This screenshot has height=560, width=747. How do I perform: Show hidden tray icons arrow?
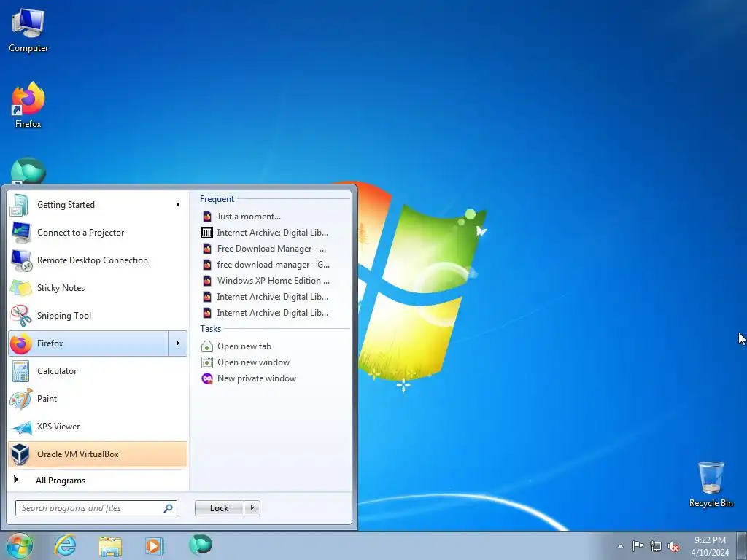tap(620, 546)
